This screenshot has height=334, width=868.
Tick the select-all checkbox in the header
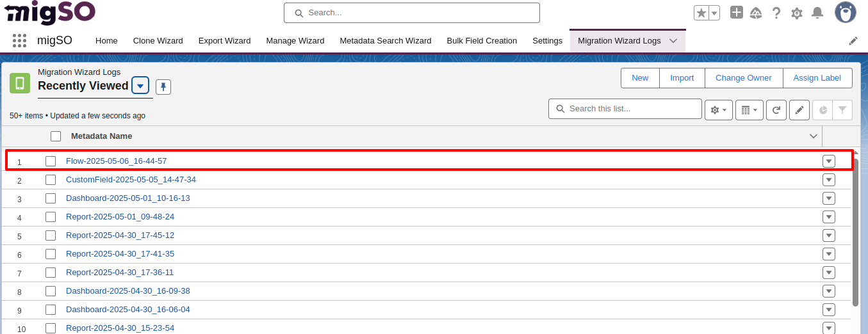tap(56, 136)
